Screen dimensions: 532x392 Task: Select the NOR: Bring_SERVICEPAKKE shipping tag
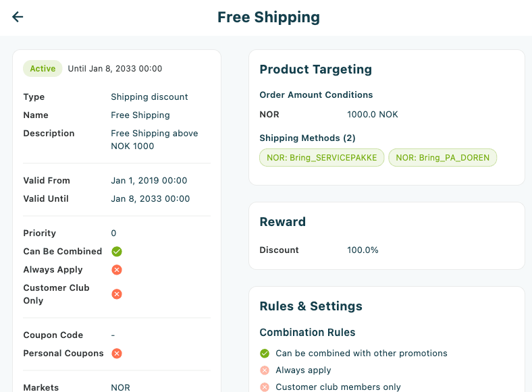pos(321,158)
